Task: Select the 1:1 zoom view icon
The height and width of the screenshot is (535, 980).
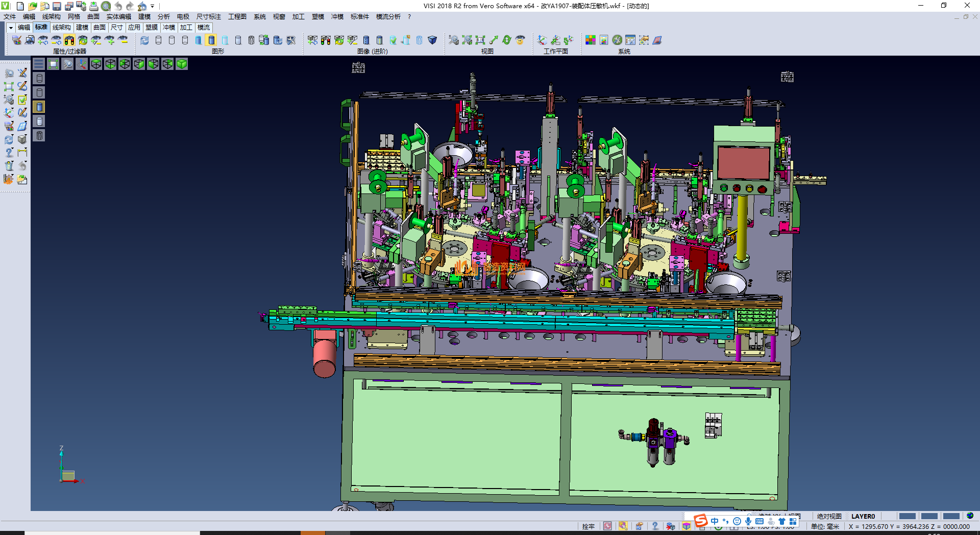Action: tap(480, 40)
